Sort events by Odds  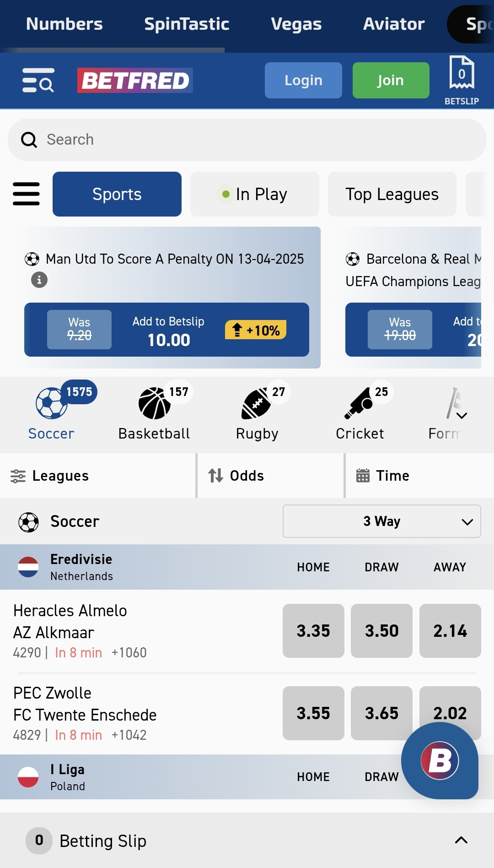click(x=236, y=476)
